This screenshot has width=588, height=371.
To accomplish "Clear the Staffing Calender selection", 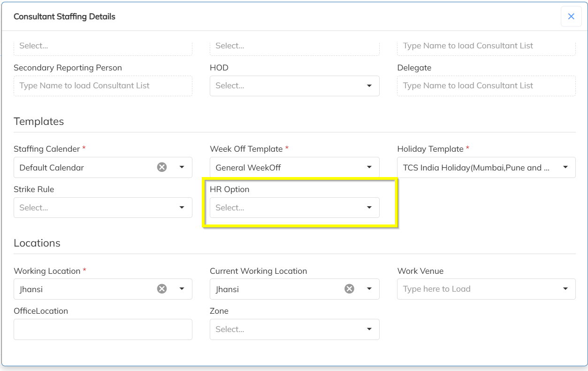I will click(162, 167).
